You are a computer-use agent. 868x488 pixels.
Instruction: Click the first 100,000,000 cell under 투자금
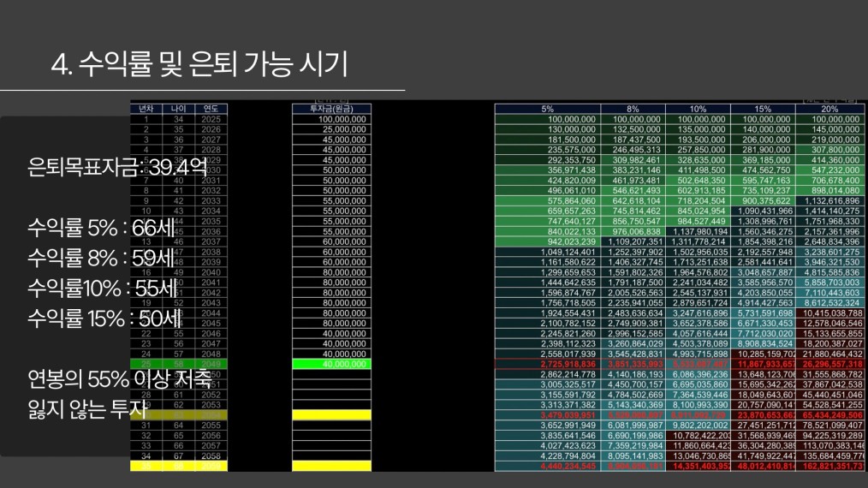click(x=331, y=119)
